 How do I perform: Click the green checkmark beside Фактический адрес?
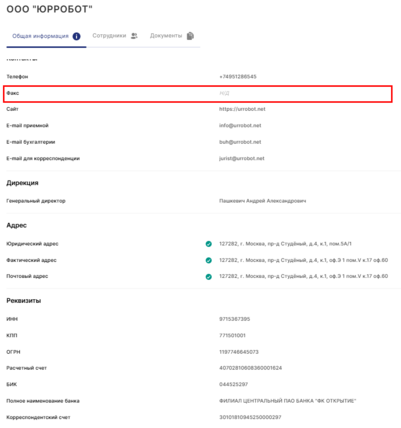tap(209, 260)
